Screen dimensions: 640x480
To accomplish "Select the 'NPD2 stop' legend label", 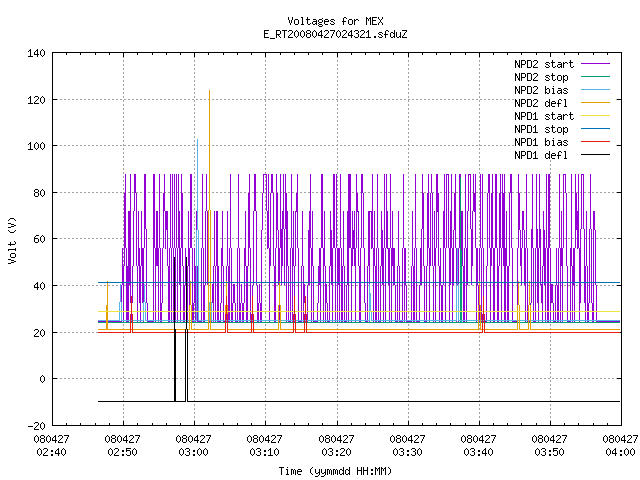I will click(541, 77).
